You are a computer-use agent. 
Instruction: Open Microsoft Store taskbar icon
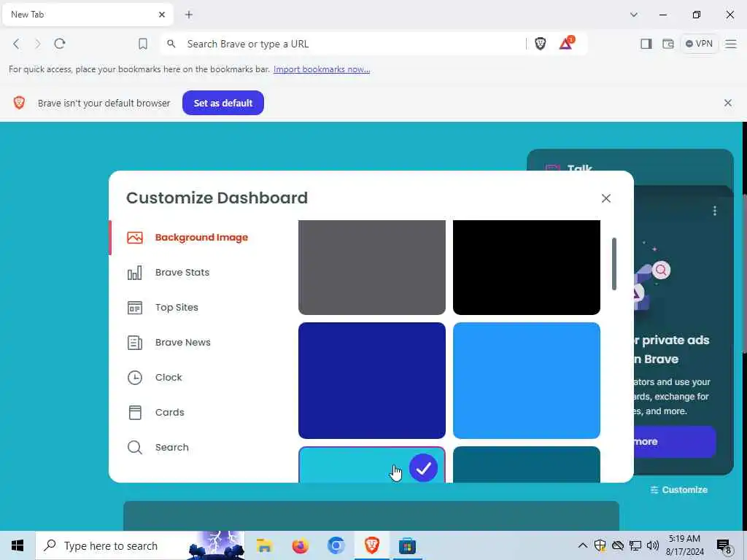(x=407, y=545)
